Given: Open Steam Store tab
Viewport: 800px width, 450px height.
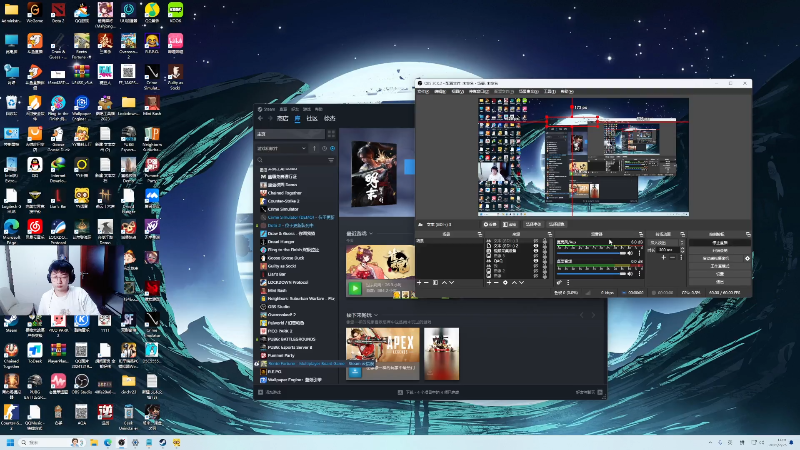Looking at the screenshot, I should (282, 118).
